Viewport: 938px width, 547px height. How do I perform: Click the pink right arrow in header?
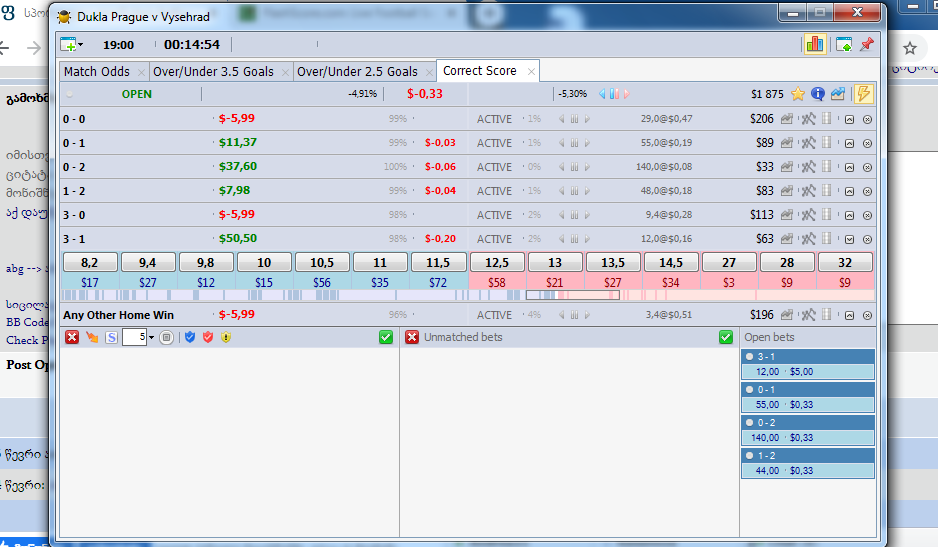626,94
